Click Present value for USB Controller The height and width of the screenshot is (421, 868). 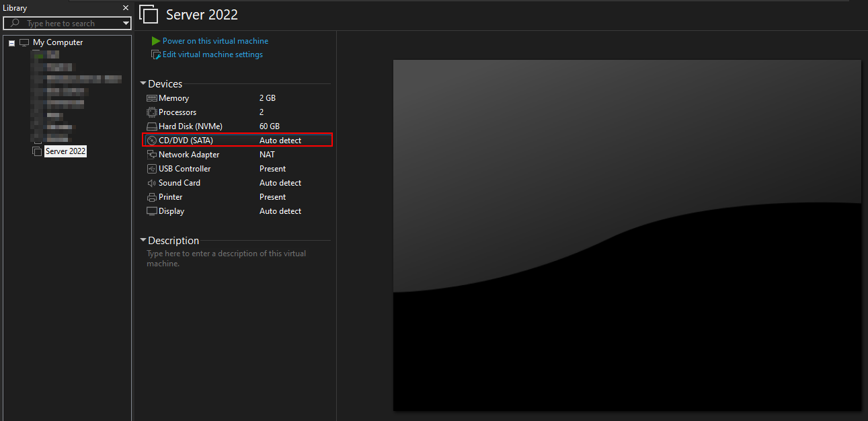(x=272, y=169)
